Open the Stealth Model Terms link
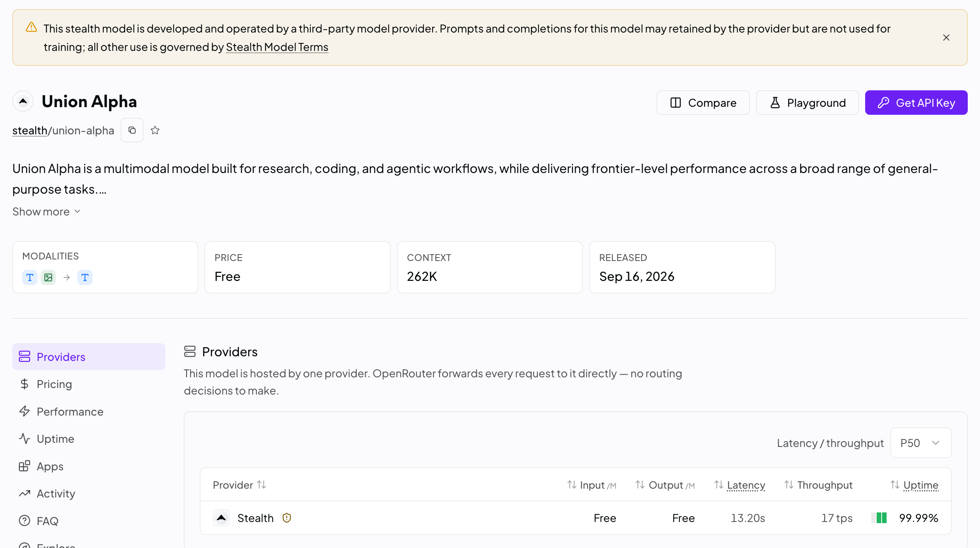The height and width of the screenshot is (548, 980). click(x=277, y=47)
